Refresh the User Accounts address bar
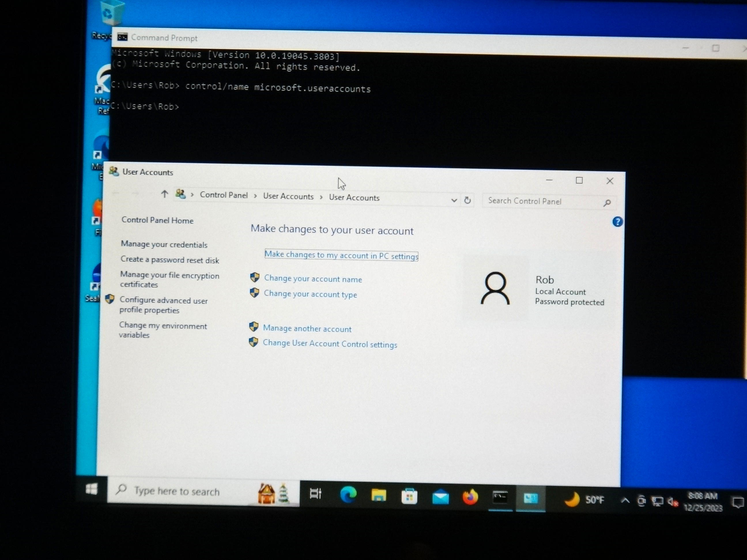The height and width of the screenshot is (560, 747). [x=467, y=200]
